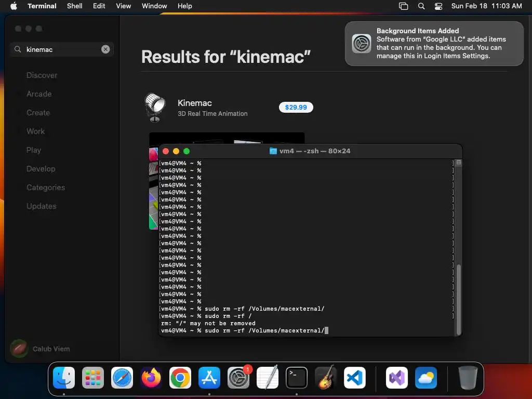
Task: Open the Weather app in the Dock
Action: (x=426, y=378)
